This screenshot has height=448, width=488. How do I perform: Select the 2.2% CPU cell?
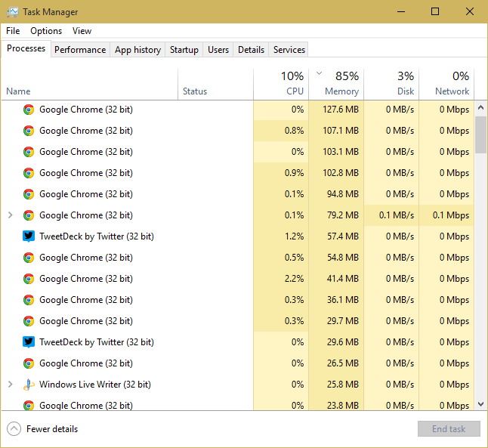point(281,279)
